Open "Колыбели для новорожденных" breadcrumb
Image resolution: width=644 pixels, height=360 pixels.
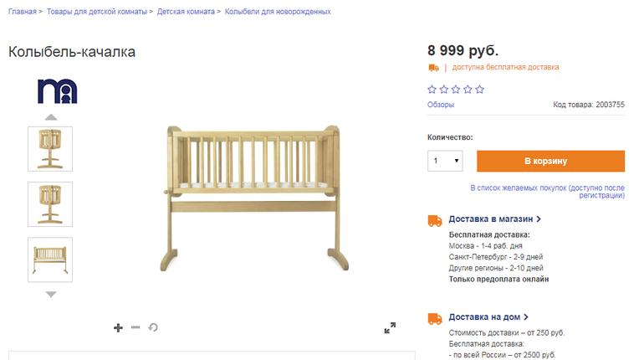pos(278,12)
